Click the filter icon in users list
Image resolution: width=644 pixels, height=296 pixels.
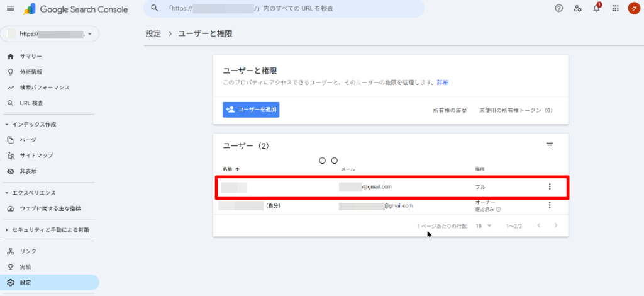(550, 145)
